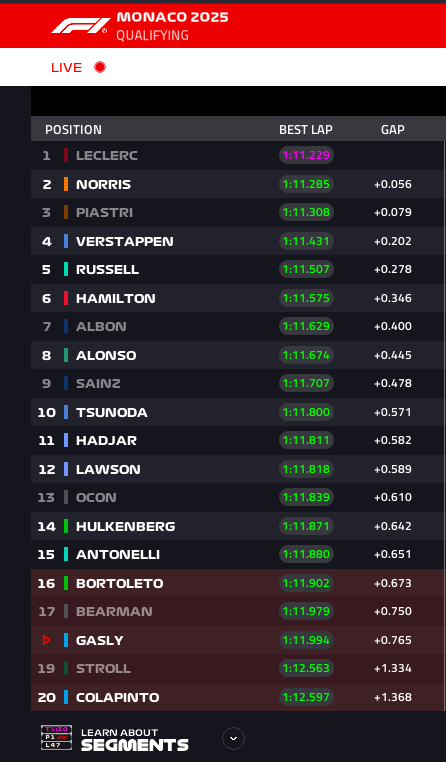Click the BEST LAP column header
This screenshot has height=762, width=446.
click(x=306, y=130)
